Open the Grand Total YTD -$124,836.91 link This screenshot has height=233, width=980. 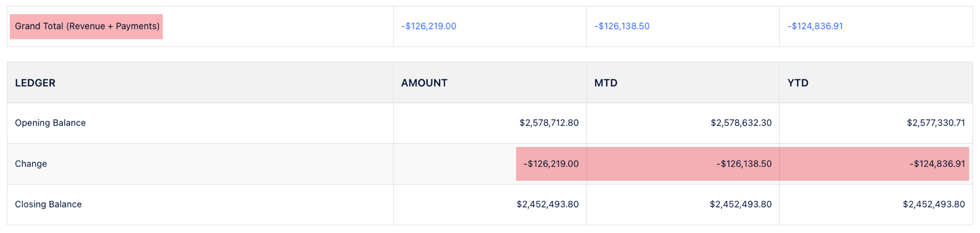pos(815,26)
